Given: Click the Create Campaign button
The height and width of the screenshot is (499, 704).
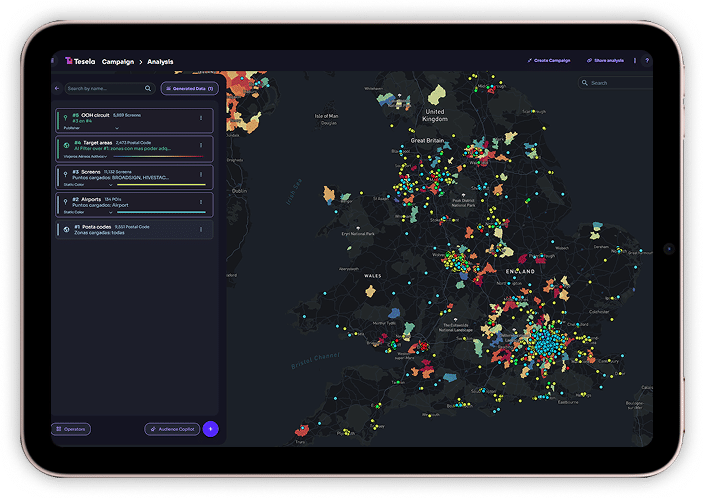Looking at the screenshot, I should (x=549, y=61).
